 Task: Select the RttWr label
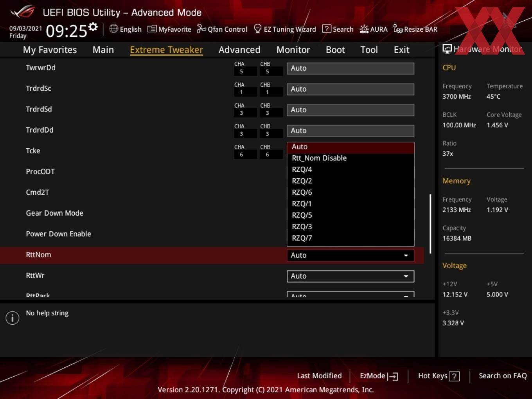click(35, 275)
